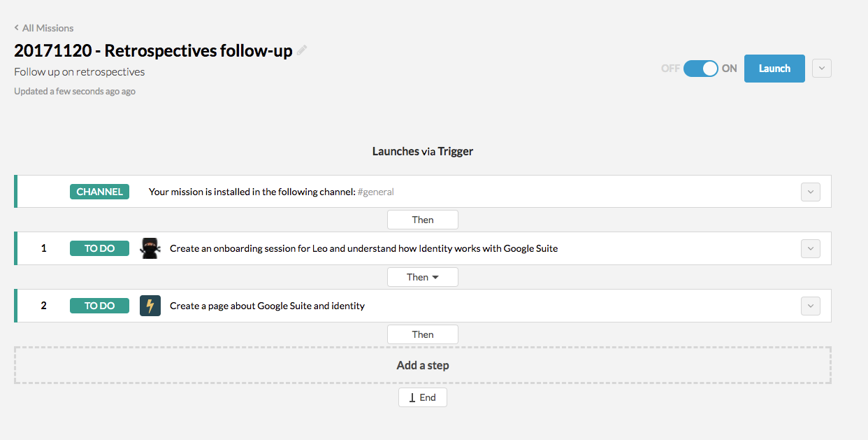Go back via the All Missions chevron link
Viewport: 868px width, 440px height.
(x=43, y=28)
